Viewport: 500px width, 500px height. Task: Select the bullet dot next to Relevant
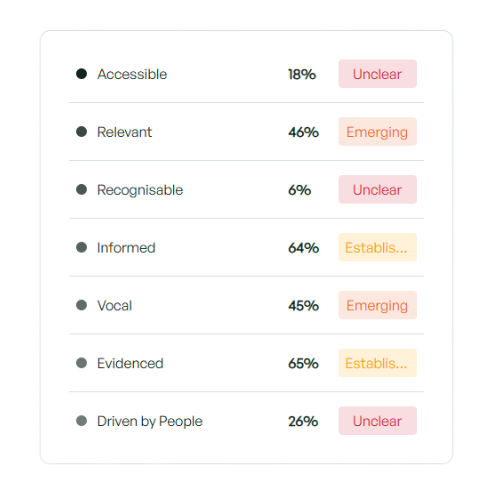point(81,132)
